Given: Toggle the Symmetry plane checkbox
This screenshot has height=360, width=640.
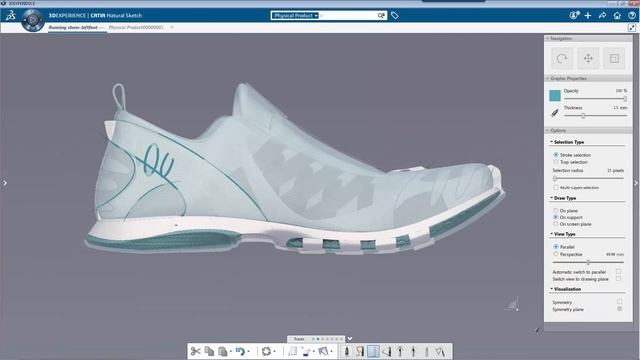Looking at the screenshot, I should [x=620, y=309].
